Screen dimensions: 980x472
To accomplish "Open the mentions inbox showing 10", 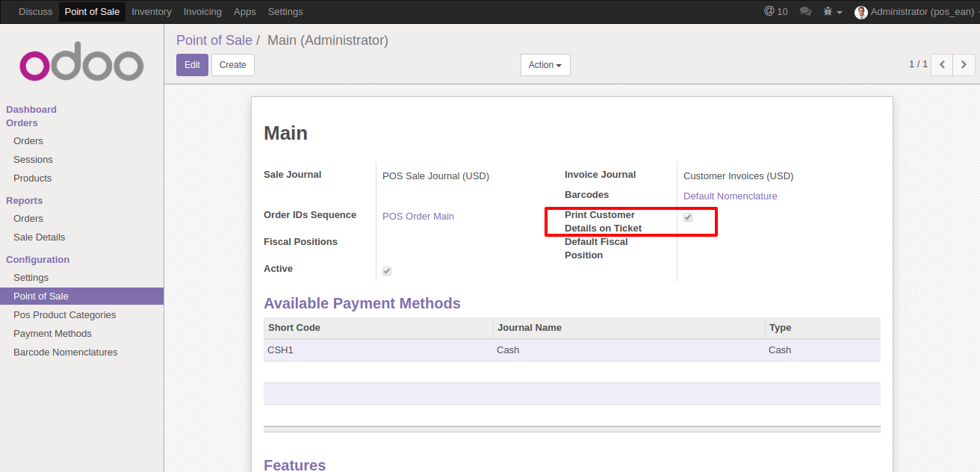I will 775,11.
